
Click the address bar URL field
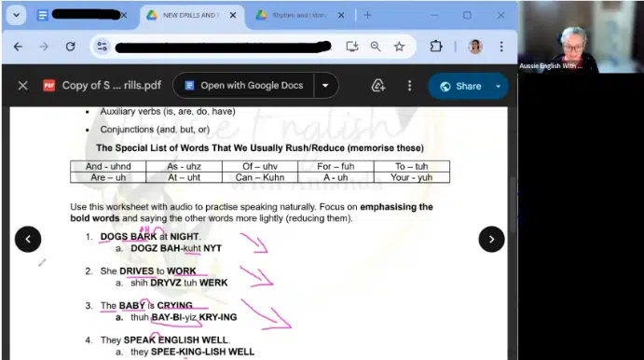coord(223,47)
